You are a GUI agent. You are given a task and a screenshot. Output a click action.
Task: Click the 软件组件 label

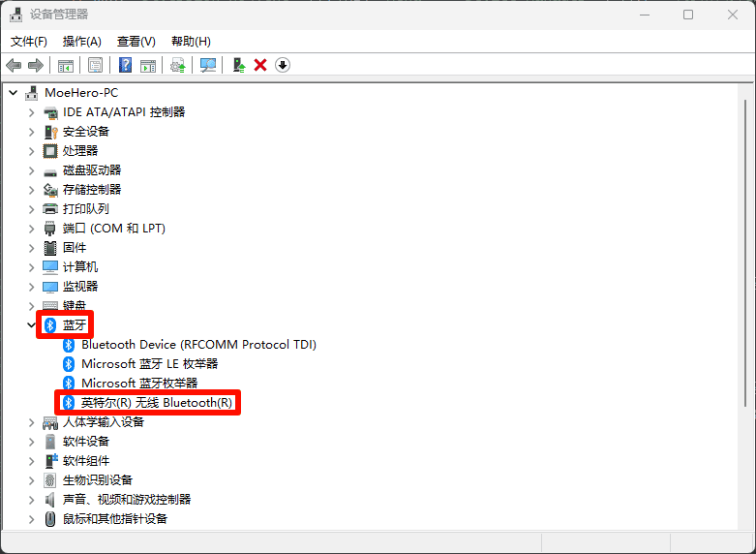(x=86, y=461)
